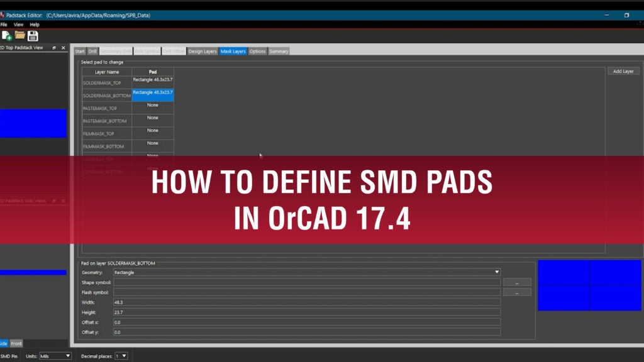Select the Front view tab
The height and width of the screenshot is (362, 644).
tap(17, 344)
